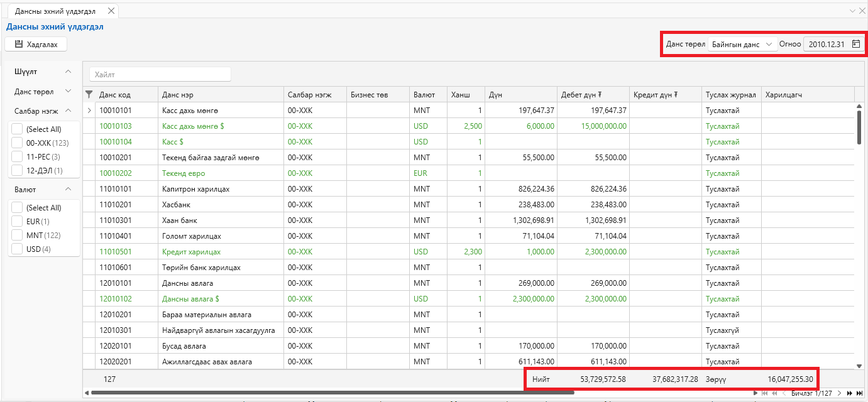Open the tab list dropdown chevron at top right
868x402 pixels.
pos(853,11)
